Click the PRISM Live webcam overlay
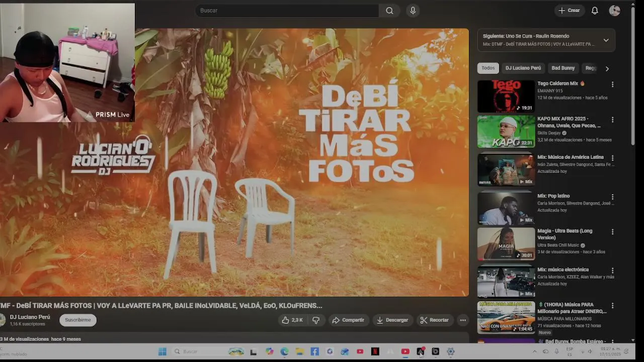644x362 pixels. (x=67, y=63)
